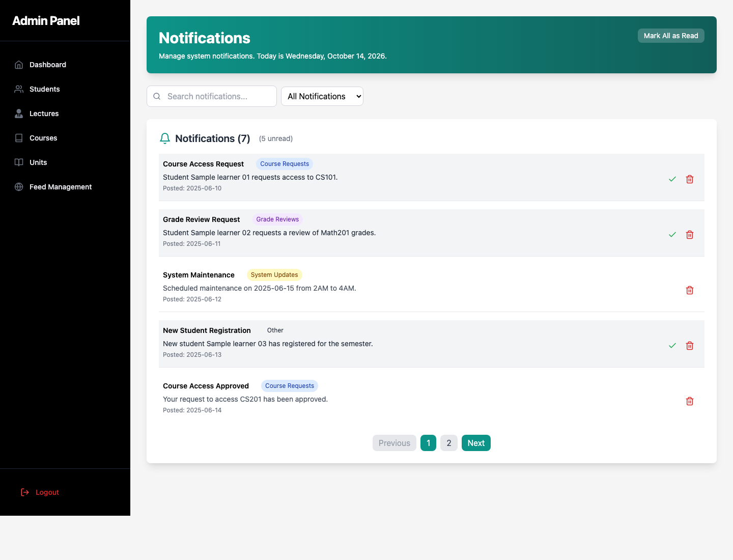Click the System Updates tag
This screenshot has height=560, width=733.
(x=274, y=275)
